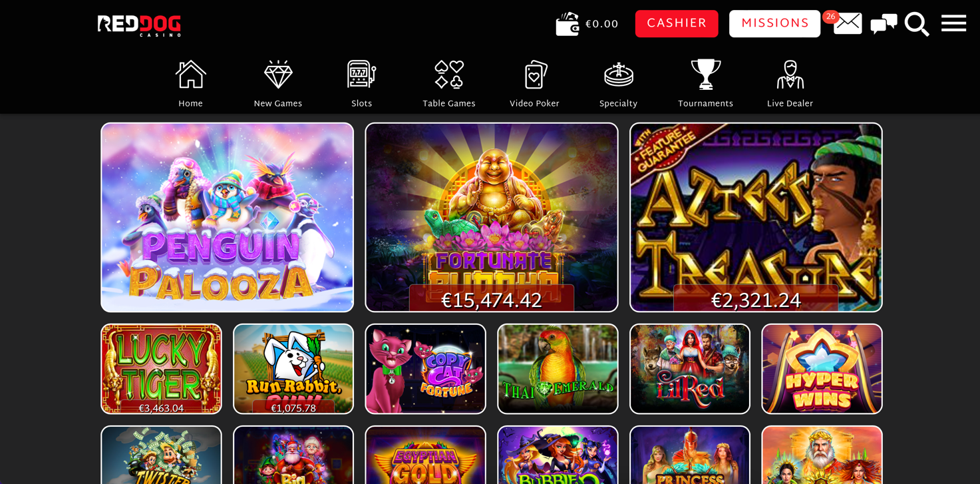Open the Lucky Tiger game thumbnail
Viewport: 980px width, 484px height.
click(161, 369)
